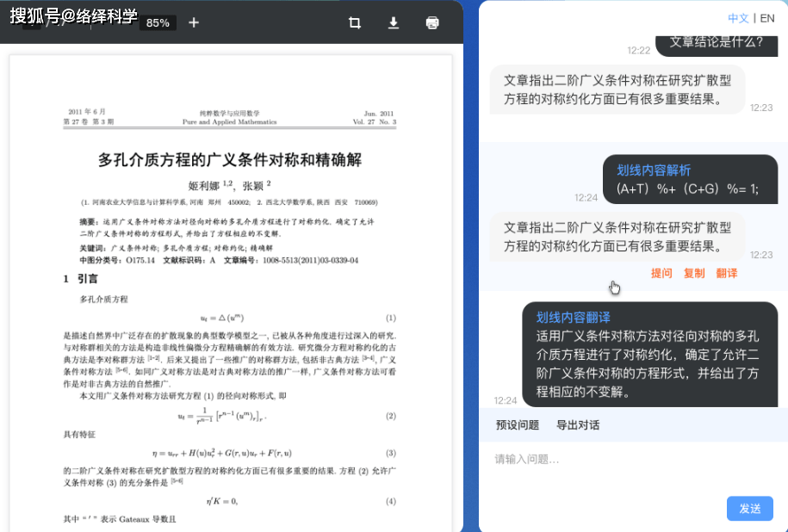Switch interface language to EN
Image resolution: width=788 pixels, height=532 pixels.
[767, 17]
